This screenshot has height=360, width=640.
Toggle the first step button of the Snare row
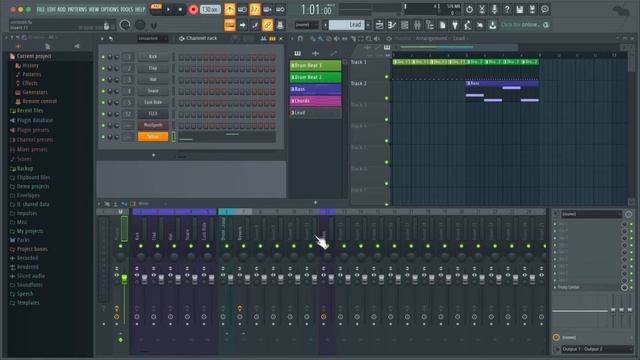pyautogui.click(x=181, y=91)
